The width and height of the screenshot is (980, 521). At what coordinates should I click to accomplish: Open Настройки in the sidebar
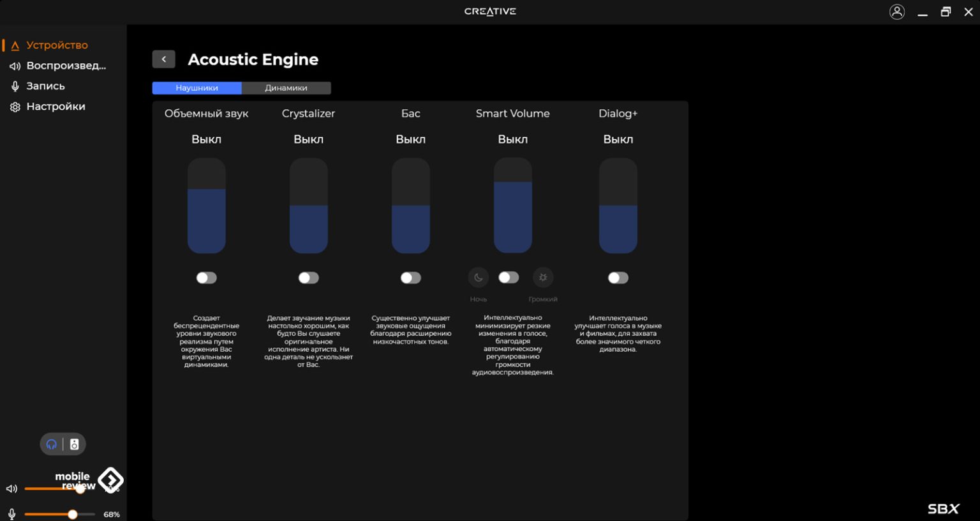56,107
